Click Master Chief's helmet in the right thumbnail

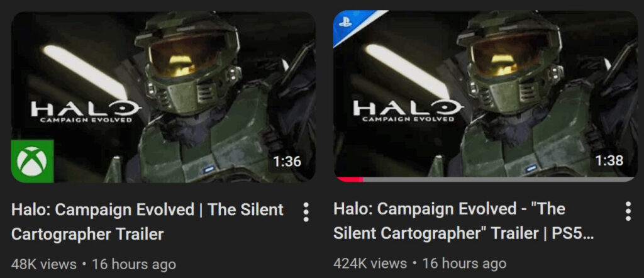point(511,62)
